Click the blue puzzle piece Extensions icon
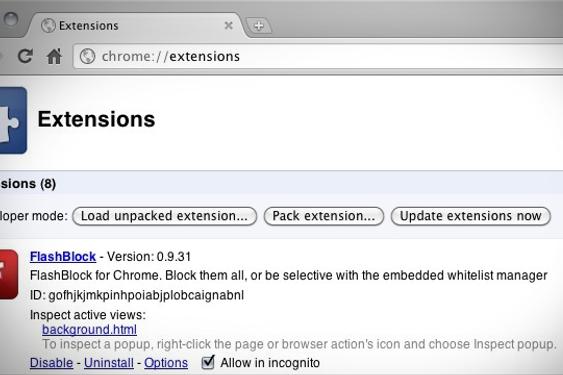This screenshot has height=375, width=563. click(13, 120)
